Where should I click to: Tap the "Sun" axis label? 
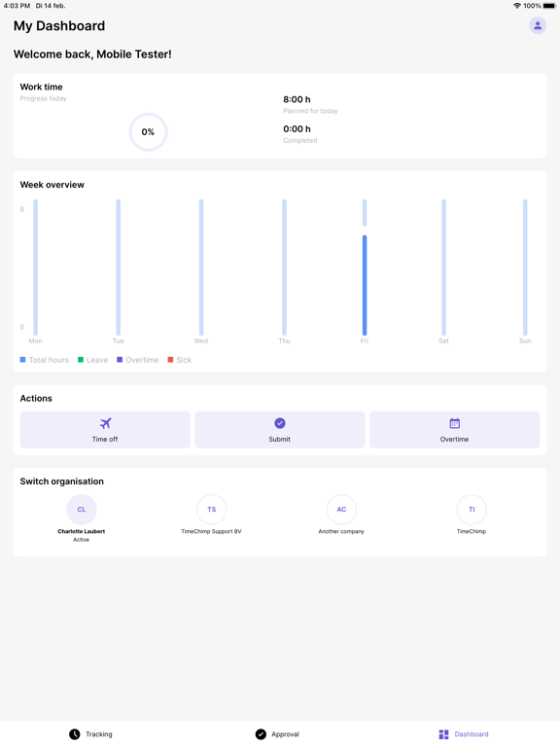tap(525, 341)
